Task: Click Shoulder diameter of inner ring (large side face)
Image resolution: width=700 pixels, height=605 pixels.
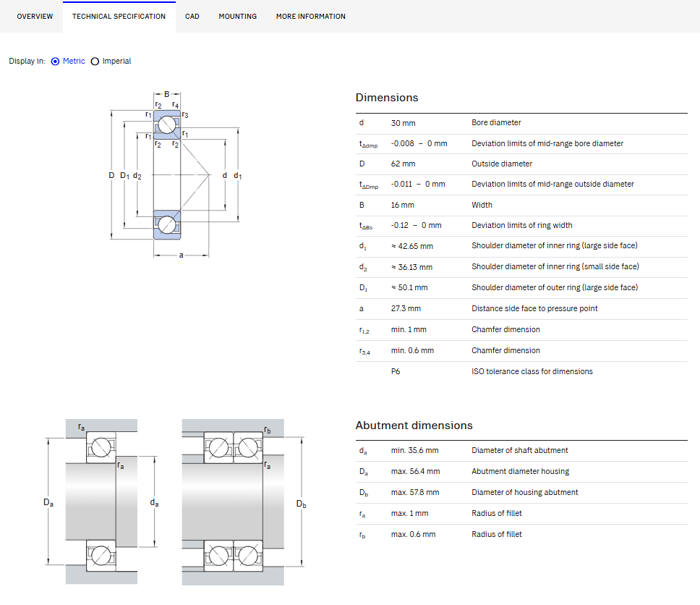Action: click(x=555, y=246)
